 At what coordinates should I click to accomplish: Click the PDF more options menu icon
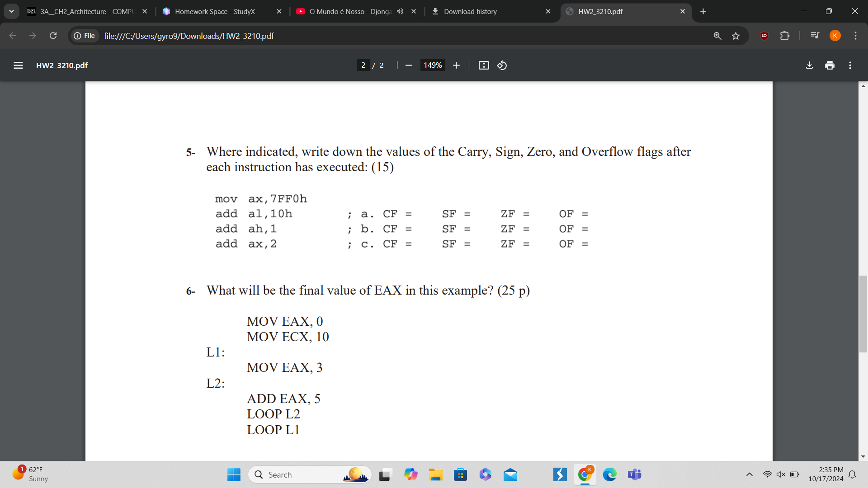coord(850,65)
